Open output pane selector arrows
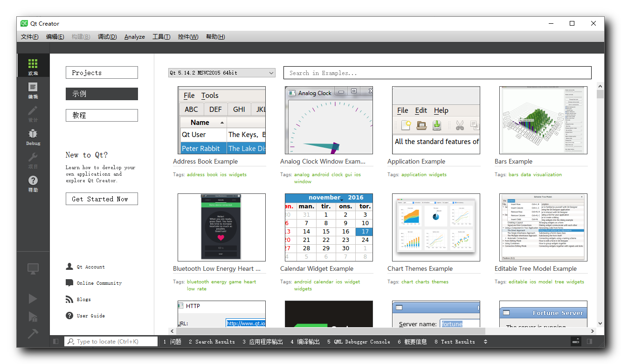This screenshot has width=621, height=364. [x=485, y=342]
